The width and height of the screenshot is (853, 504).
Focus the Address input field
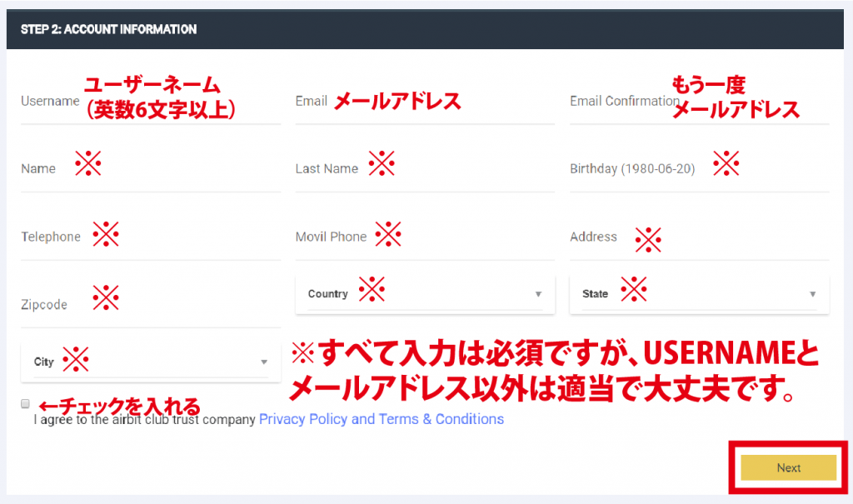coord(700,237)
